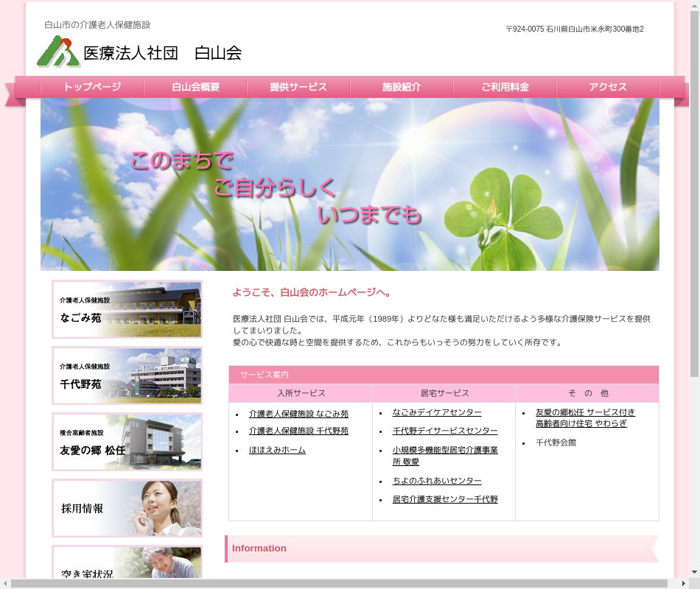The height and width of the screenshot is (589, 700).
Task: Select 白山会概要 in navigation bar
Action: pos(195,87)
